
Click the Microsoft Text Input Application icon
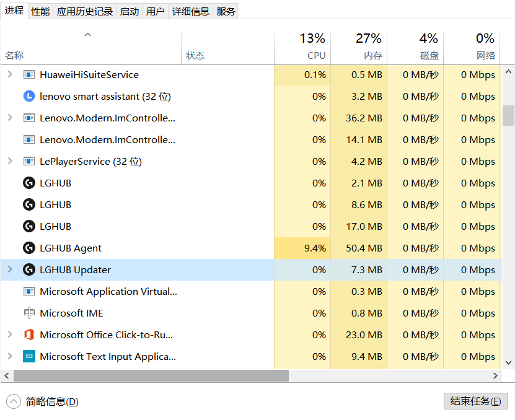[29, 357]
